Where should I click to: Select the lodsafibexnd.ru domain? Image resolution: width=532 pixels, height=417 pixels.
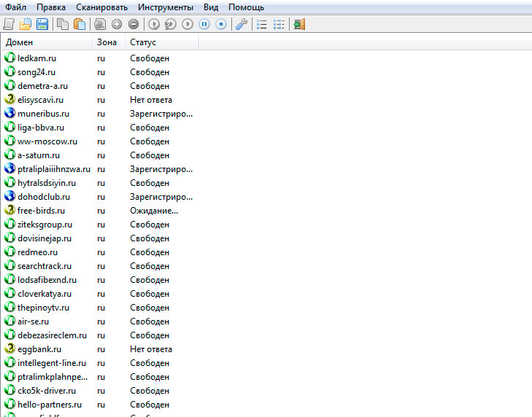tap(47, 280)
